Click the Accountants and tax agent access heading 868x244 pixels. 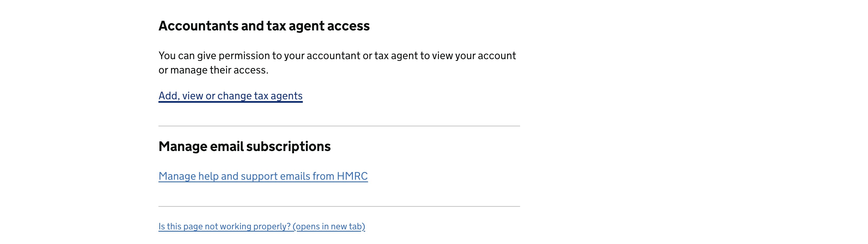(x=264, y=26)
